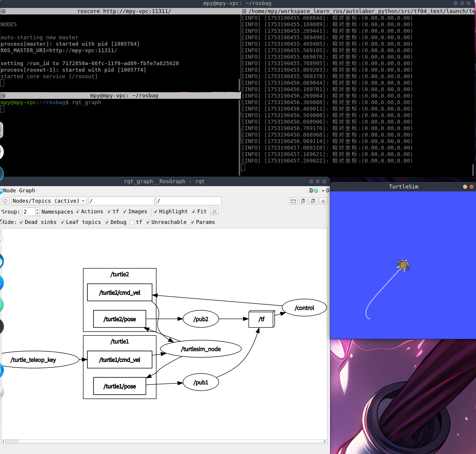
Task: Enable hiding tf in the Hide row
Action: click(132, 222)
